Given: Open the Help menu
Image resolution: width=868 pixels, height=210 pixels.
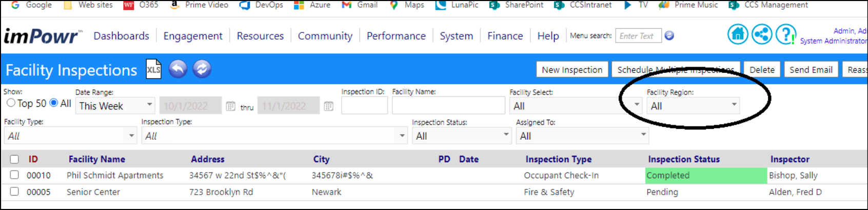Looking at the screenshot, I should 548,36.
